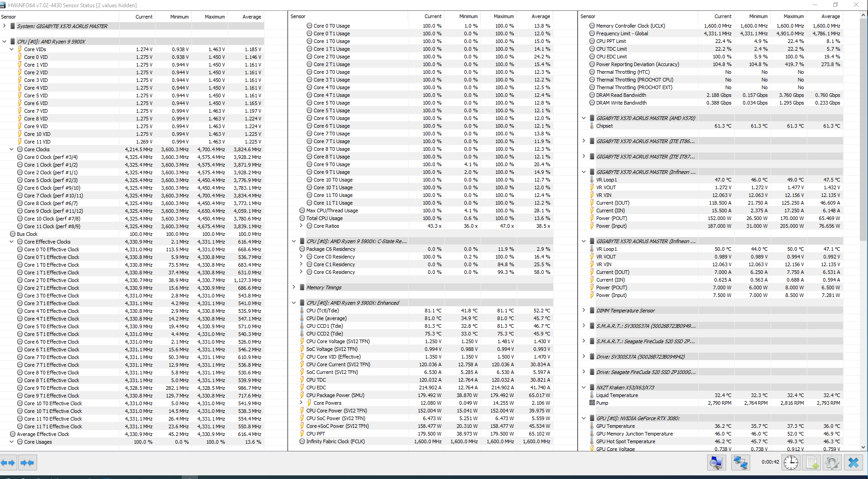Click the middle panel Minimum column header
The width and height of the screenshot is (868, 479).
point(463,16)
